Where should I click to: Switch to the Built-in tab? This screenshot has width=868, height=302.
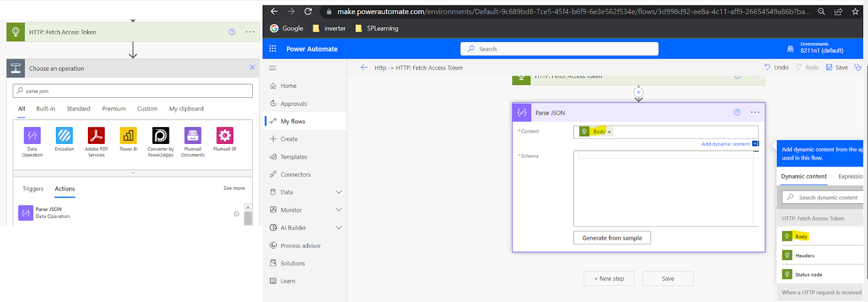pos(46,109)
